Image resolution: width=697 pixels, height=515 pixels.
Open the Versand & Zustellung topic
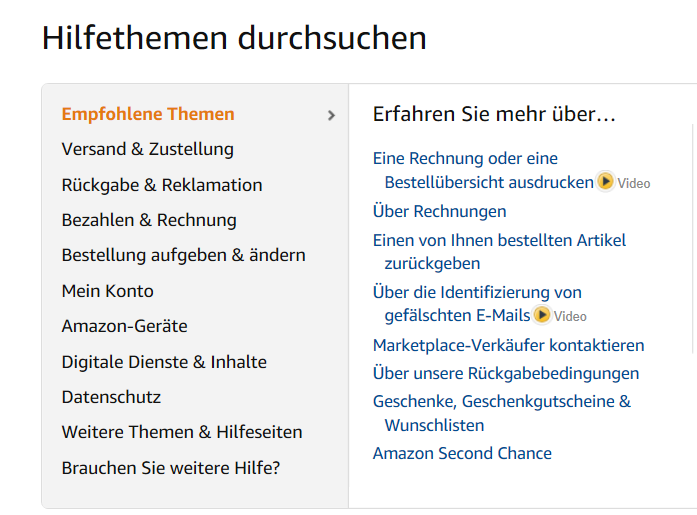pos(148,149)
